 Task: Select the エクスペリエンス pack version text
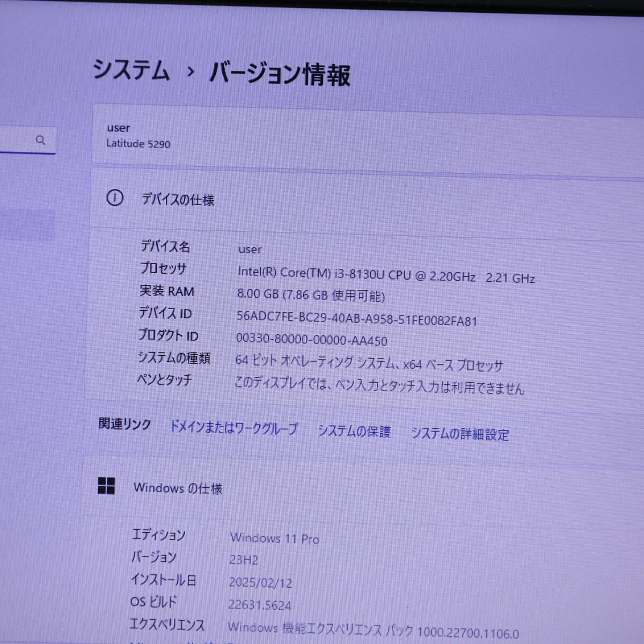point(373,630)
